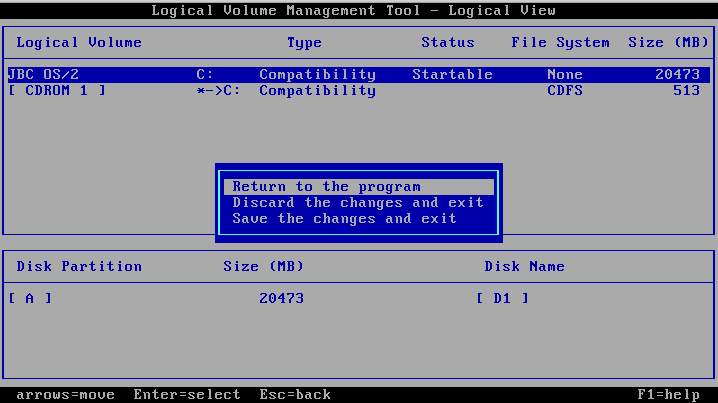Click the Status column header
The height and width of the screenshot is (403, 718).
click(x=447, y=43)
